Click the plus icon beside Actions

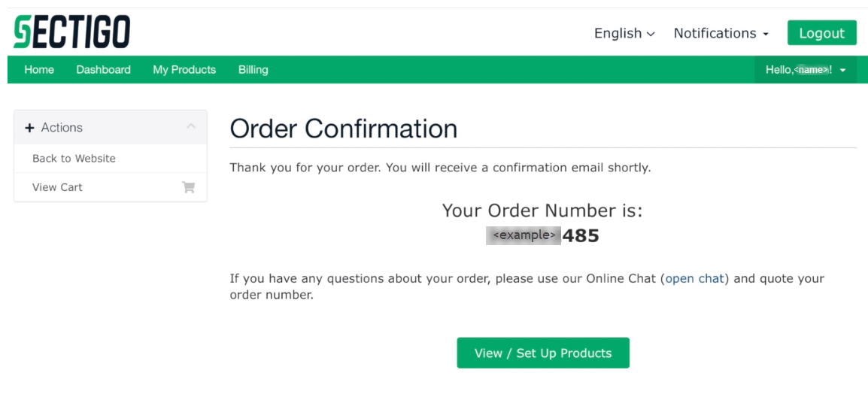[30, 128]
